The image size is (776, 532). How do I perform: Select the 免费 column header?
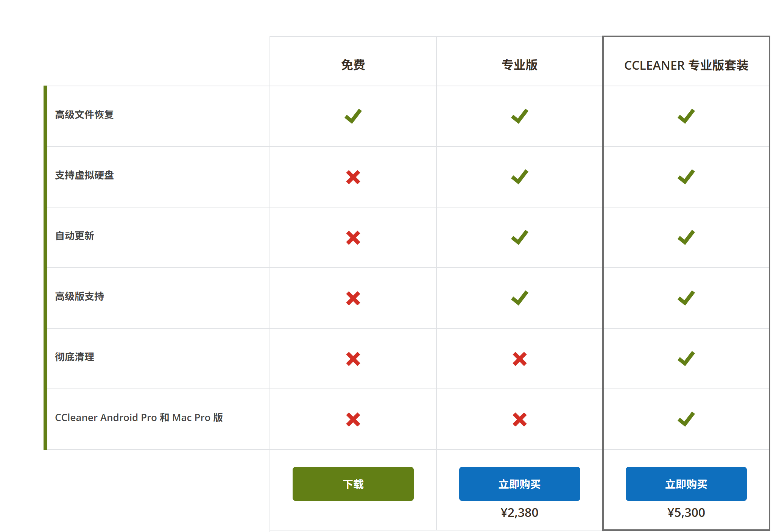pyautogui.click(x=353, y=65)
